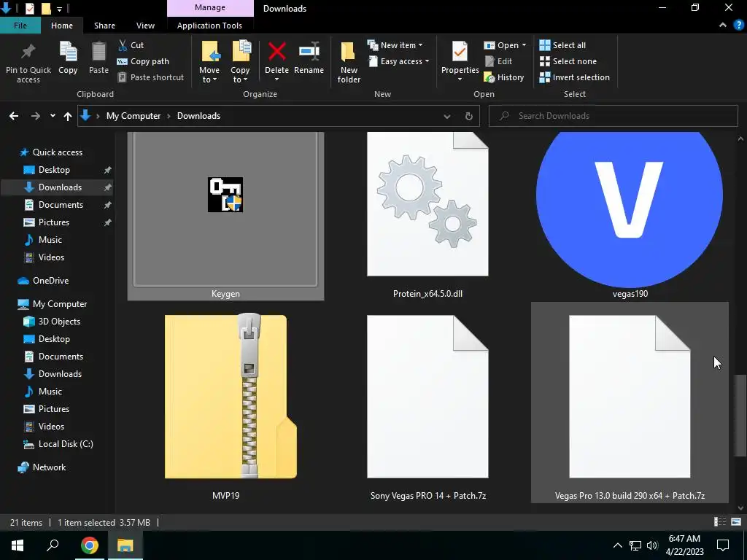
Task: Open Local Disk (C:)
Action: (65, 444)
